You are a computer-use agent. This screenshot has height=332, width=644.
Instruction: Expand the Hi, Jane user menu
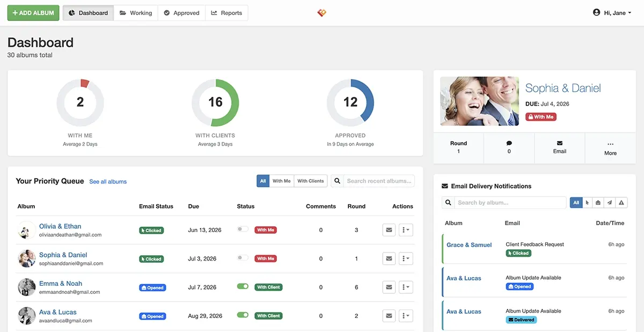[x=612, y=12]
